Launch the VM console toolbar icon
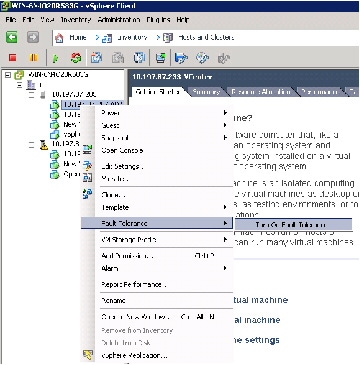The image size is (360, 365). tap(161, 58)
